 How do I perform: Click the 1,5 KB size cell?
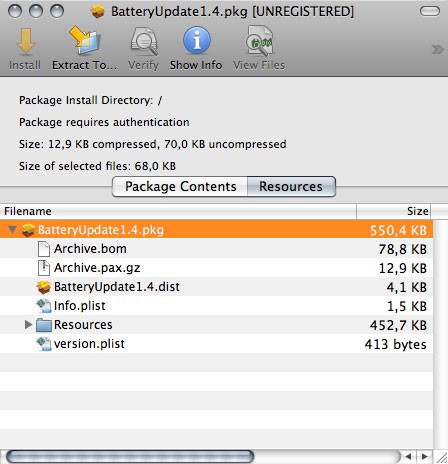[x=407, y=306]
